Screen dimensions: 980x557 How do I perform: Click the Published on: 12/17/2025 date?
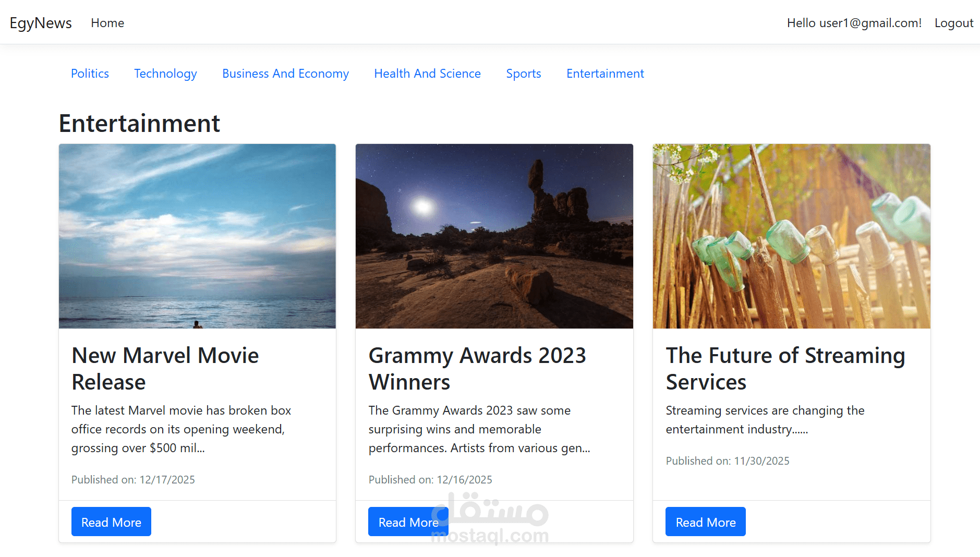(133, 480)
